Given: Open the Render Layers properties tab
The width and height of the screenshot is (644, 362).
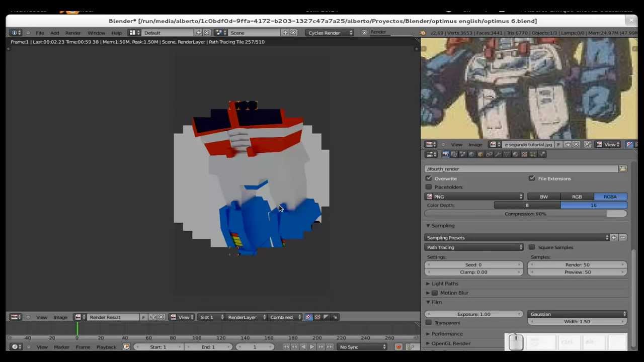Looking at the screenshot, I should click(x=454, y=154).
